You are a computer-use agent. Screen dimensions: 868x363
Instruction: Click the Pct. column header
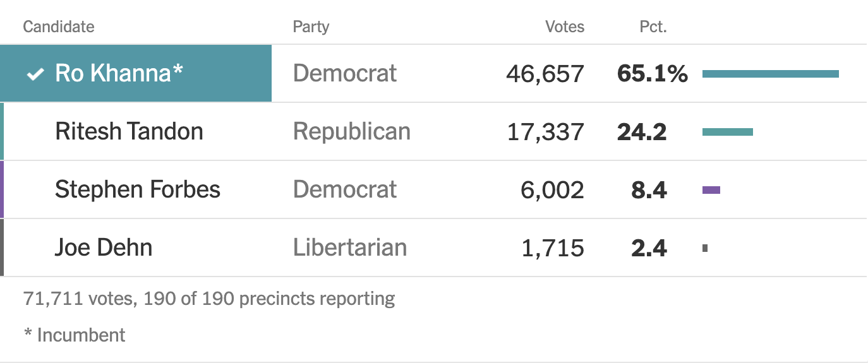click(653, 27)
